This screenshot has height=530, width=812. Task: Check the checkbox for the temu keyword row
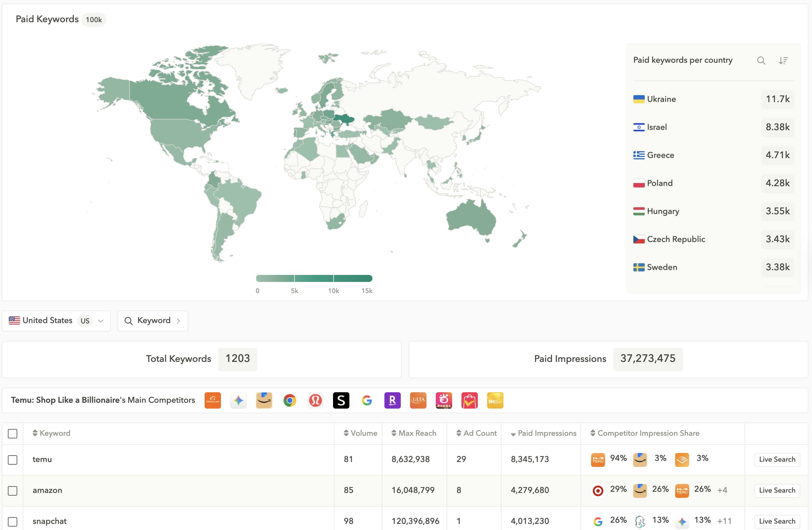(13, 460)
